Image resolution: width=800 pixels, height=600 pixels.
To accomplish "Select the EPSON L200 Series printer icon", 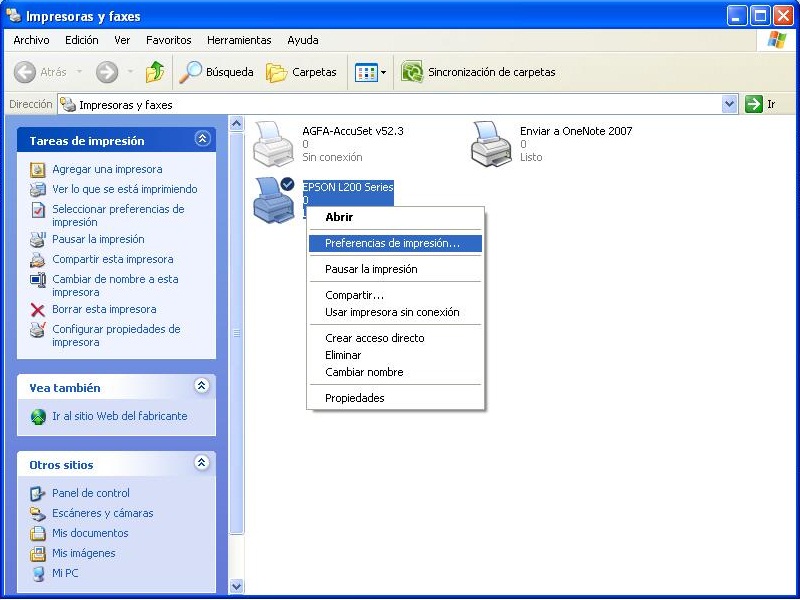I will click(x=274, y=199).
